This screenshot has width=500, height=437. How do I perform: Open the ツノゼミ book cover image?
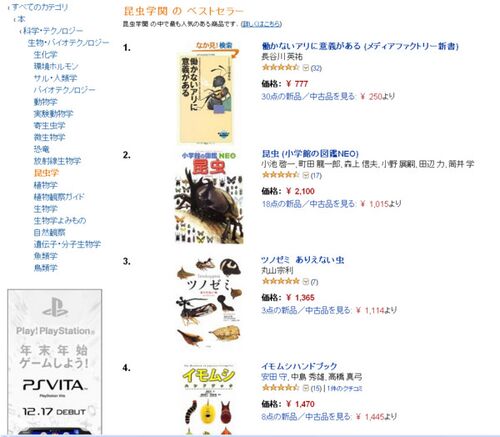209,303
